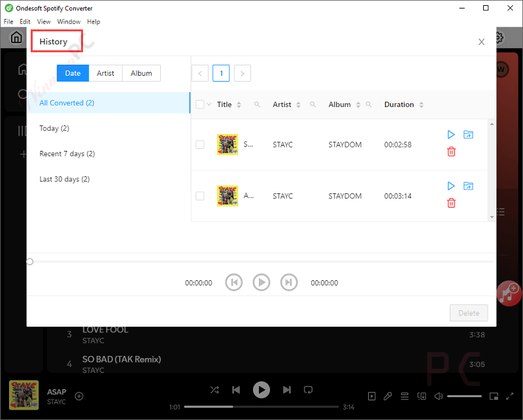Skip to next song in Spotify bar
The image size is (523, 420).
click(x=287, y=390)
